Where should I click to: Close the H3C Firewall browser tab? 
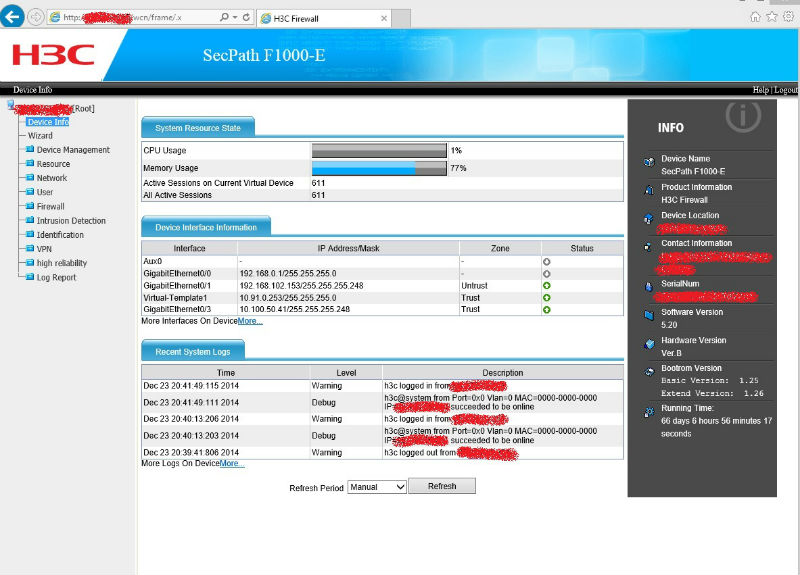click(x=384, y=18)
